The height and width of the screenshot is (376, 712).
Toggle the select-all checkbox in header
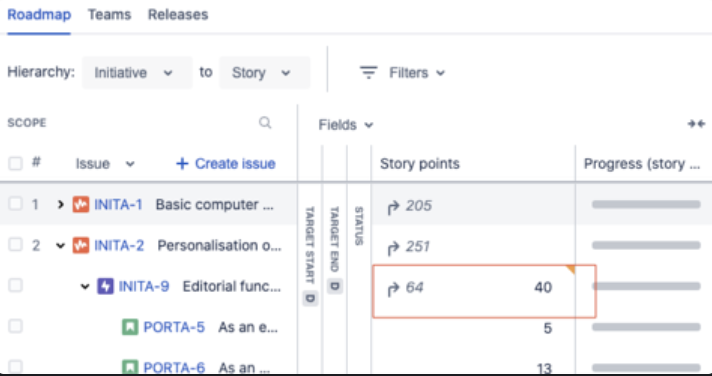(x=15, y=163)
